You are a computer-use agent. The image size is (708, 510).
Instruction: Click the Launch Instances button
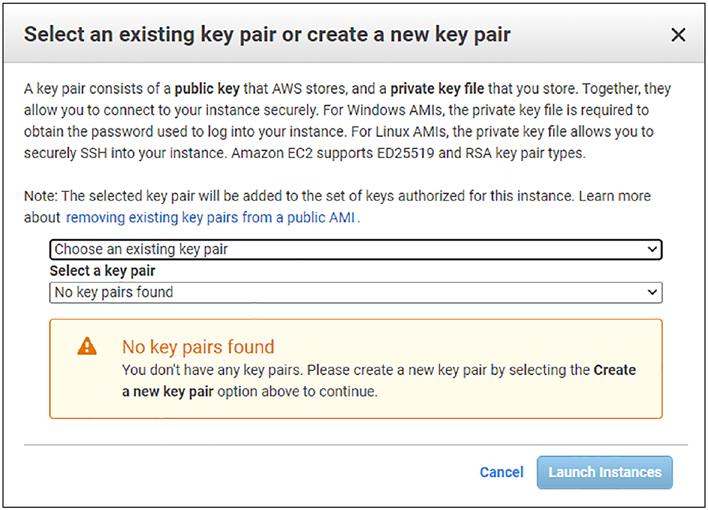[605, 472]
